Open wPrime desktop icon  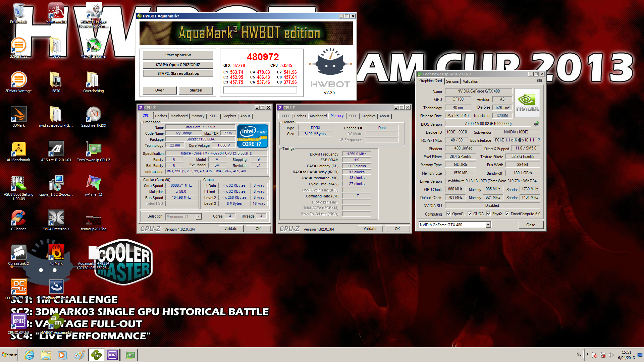pyautogui.click(x=94, y=186)
